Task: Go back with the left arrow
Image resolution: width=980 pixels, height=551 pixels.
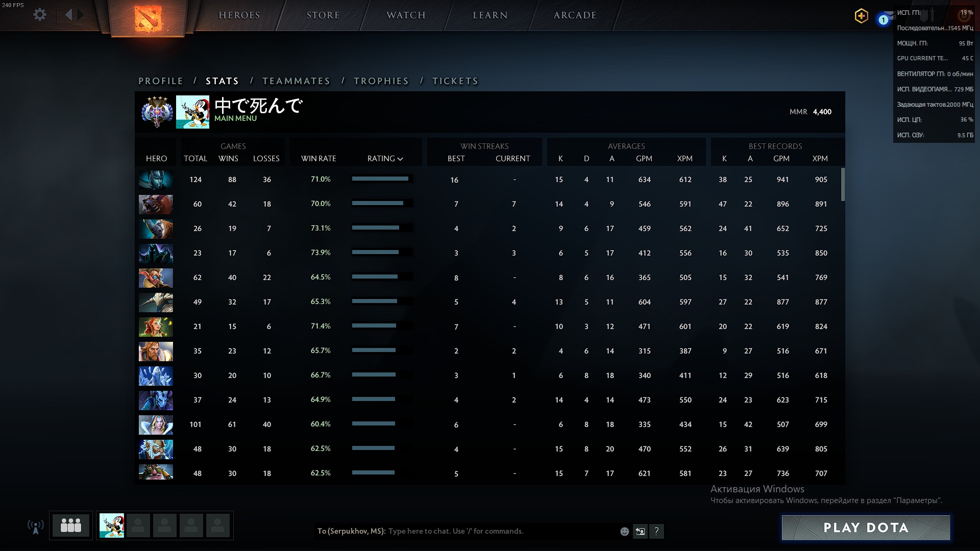Action: coord(68,14)
